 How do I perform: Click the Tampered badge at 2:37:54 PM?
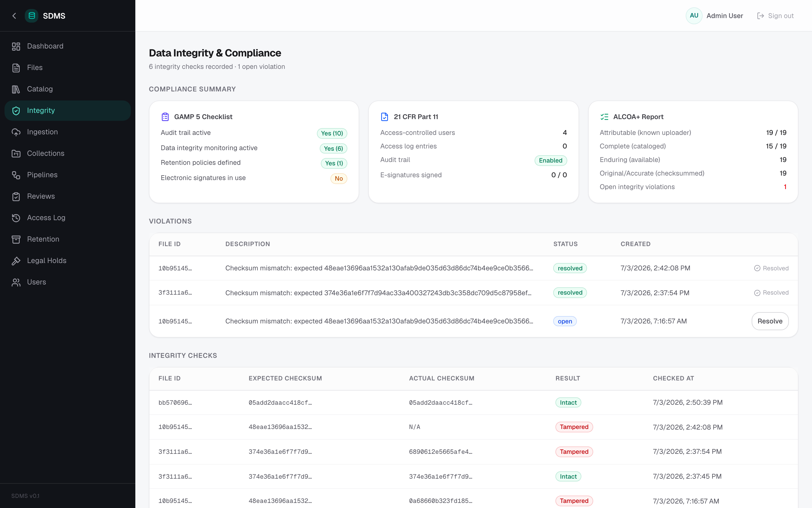coord(574,452)
